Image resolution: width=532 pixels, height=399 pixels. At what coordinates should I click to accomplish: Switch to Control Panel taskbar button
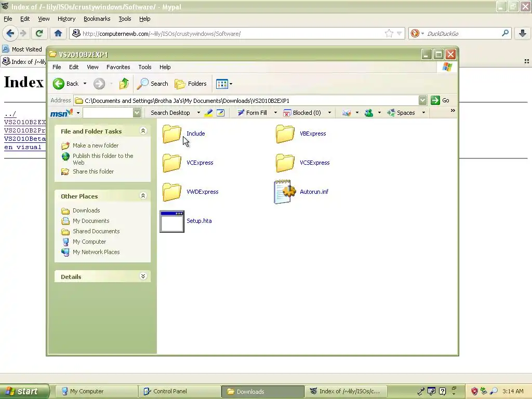pyautogui.click(x=180, y=392)
